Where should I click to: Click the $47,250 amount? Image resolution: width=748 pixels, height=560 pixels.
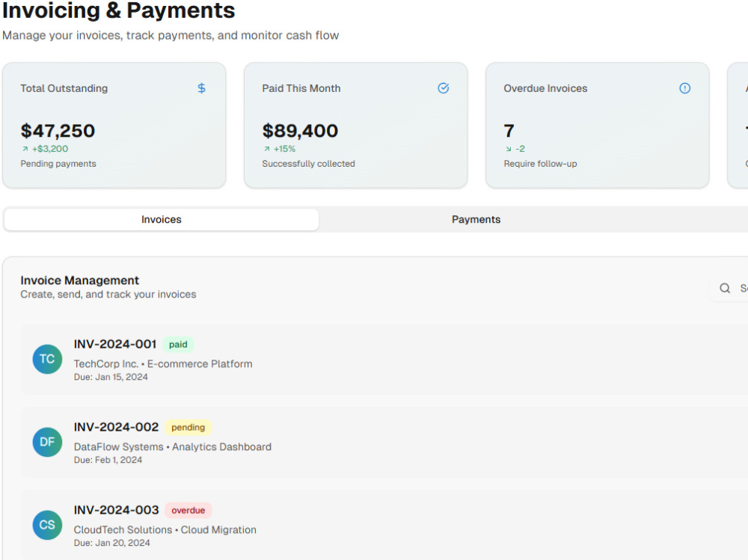click(58, 131)
